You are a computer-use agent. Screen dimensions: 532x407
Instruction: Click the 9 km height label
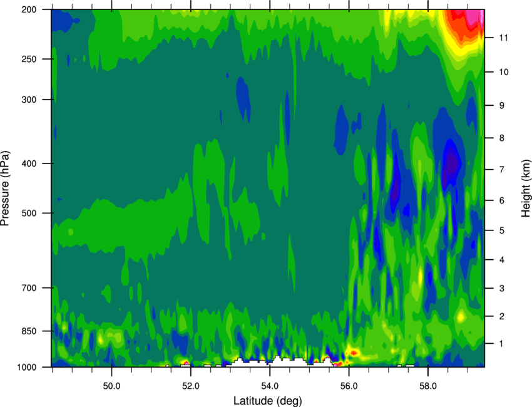[x=502, y=105]
